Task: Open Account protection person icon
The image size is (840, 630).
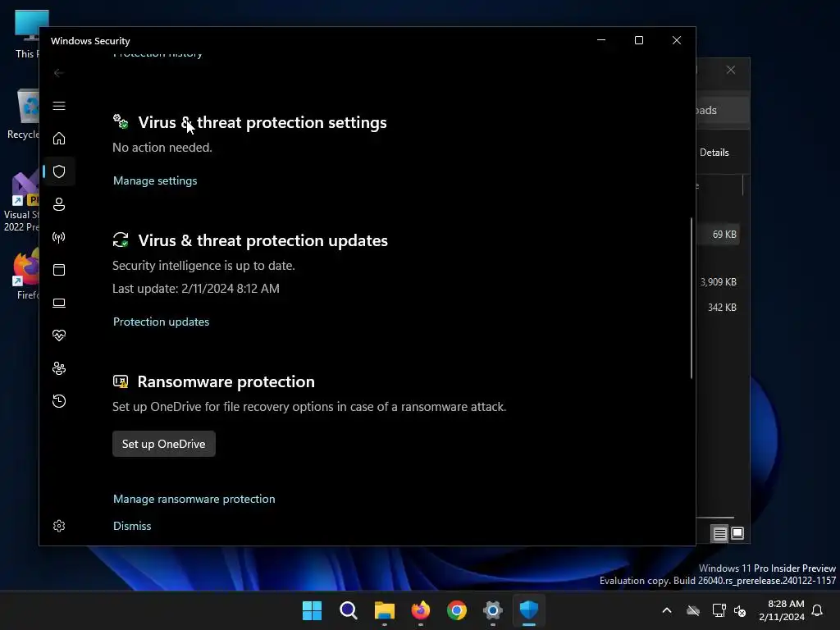Action: pos(59,204)
